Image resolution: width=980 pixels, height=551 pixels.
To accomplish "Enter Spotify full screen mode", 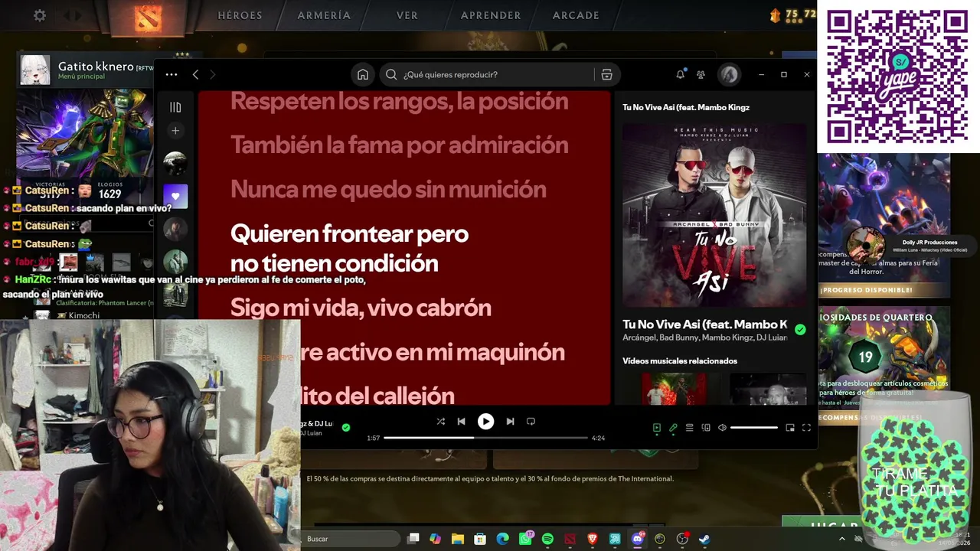I will pyautogui.click(x=806, y=428).
